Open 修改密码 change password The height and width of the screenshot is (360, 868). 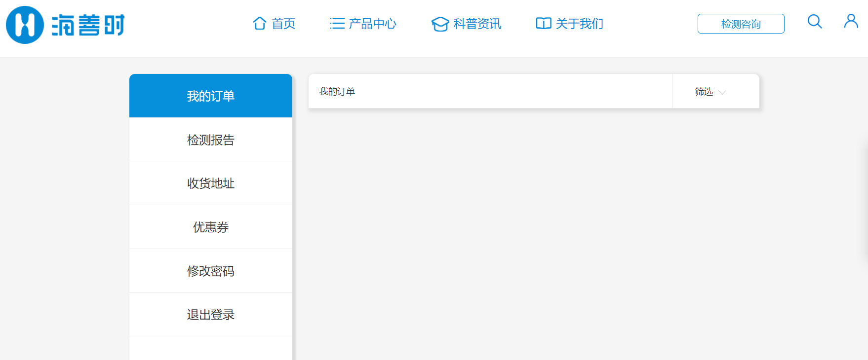point(211,271)
